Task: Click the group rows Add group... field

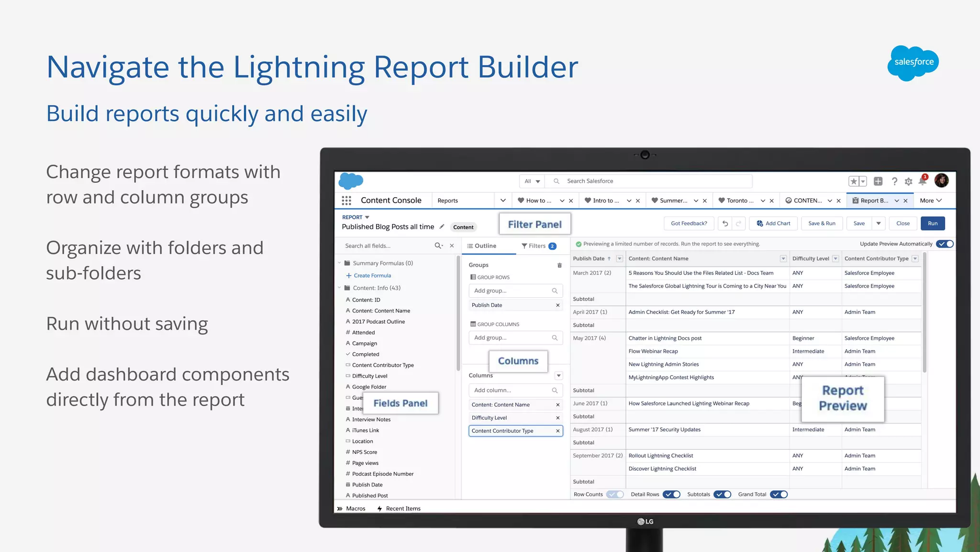Action: pos(515,291)
